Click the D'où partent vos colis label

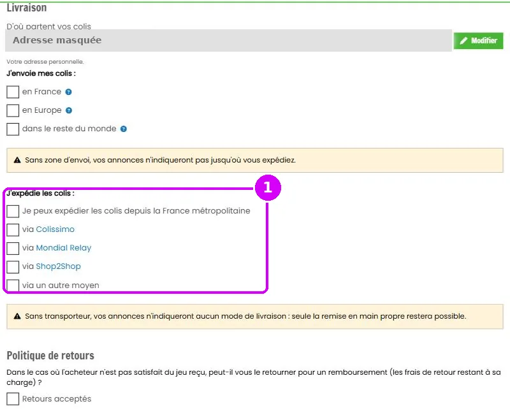pyautogui.click(x=49, y=26)
